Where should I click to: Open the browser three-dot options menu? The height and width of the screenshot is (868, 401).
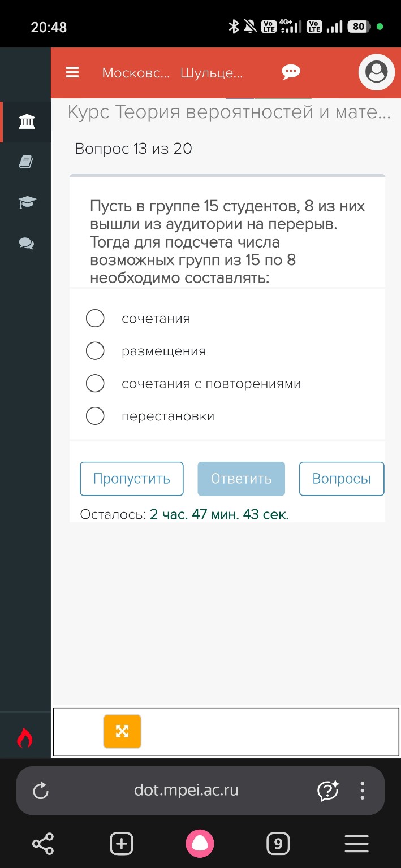(362, 791)
